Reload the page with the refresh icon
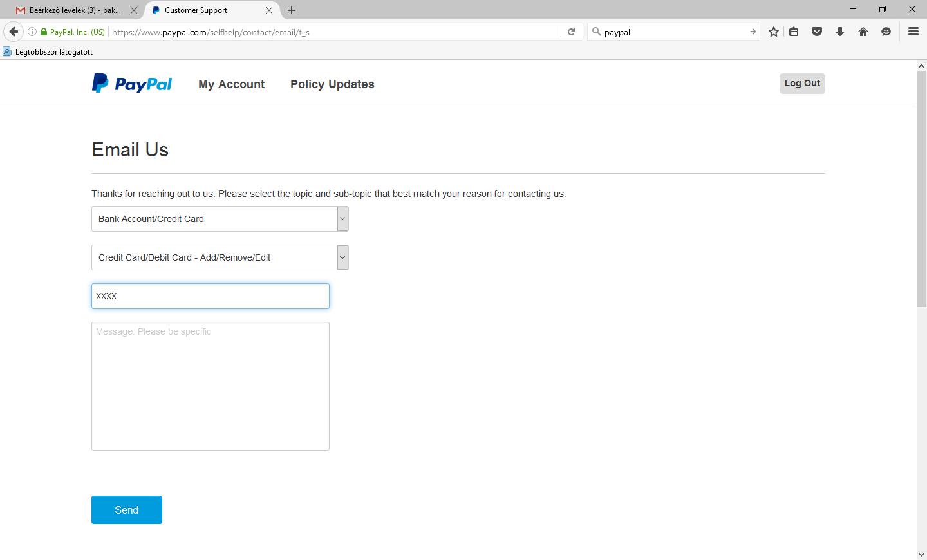 571,32
